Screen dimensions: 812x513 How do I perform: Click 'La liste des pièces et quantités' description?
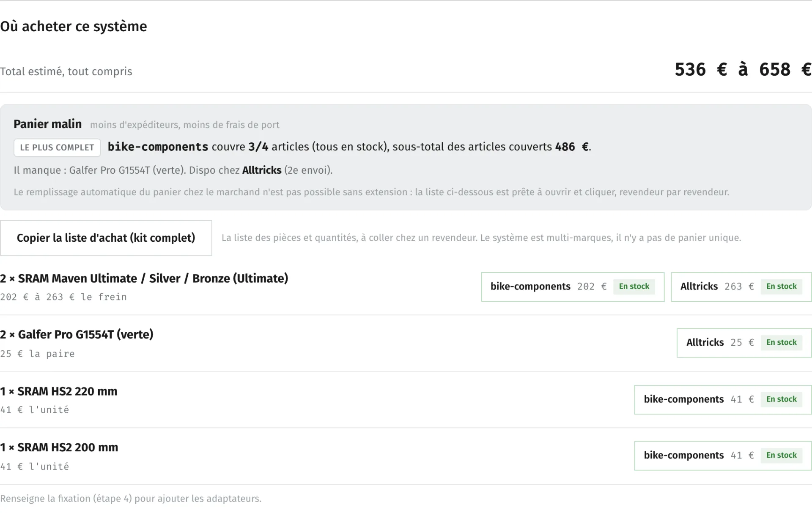481,238
